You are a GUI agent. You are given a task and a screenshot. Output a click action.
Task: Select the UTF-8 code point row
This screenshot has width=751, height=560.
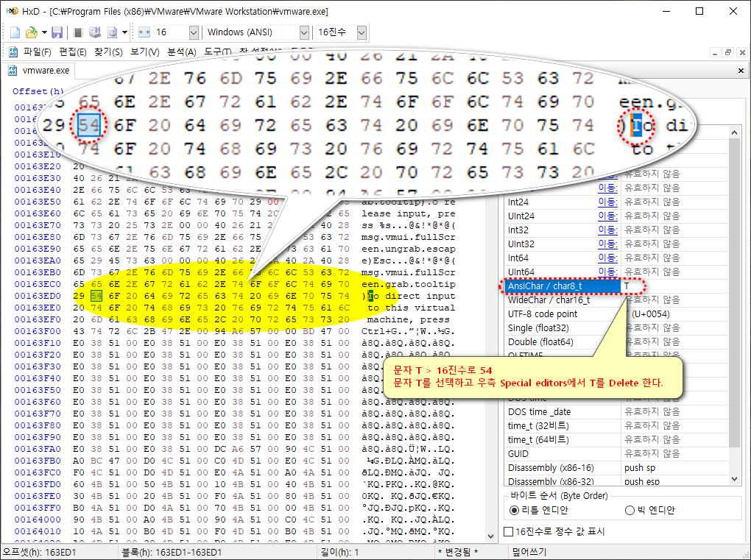(x=616, y=314)
